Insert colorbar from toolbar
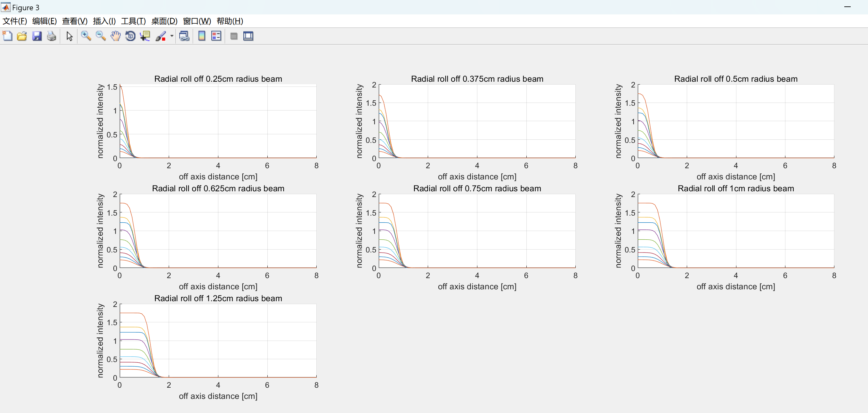 (201, 36)
